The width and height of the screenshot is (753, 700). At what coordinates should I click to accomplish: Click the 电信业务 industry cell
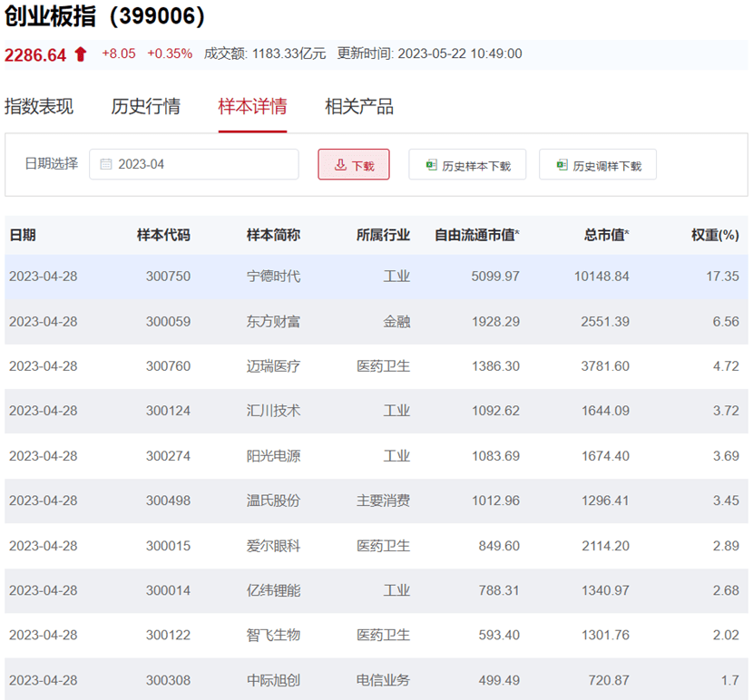point(383,680)
